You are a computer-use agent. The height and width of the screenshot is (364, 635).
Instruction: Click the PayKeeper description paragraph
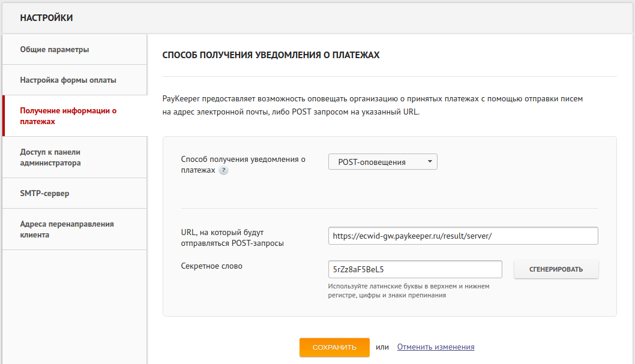coord(372,105)
